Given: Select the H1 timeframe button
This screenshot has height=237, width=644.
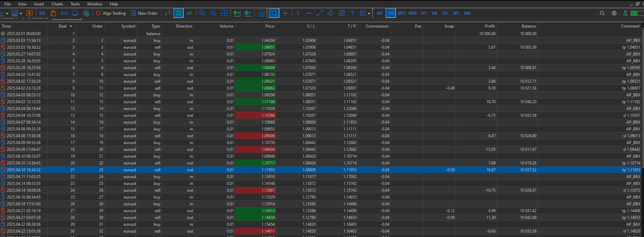Looking at the screenshot, I should (x=423, y=13).
